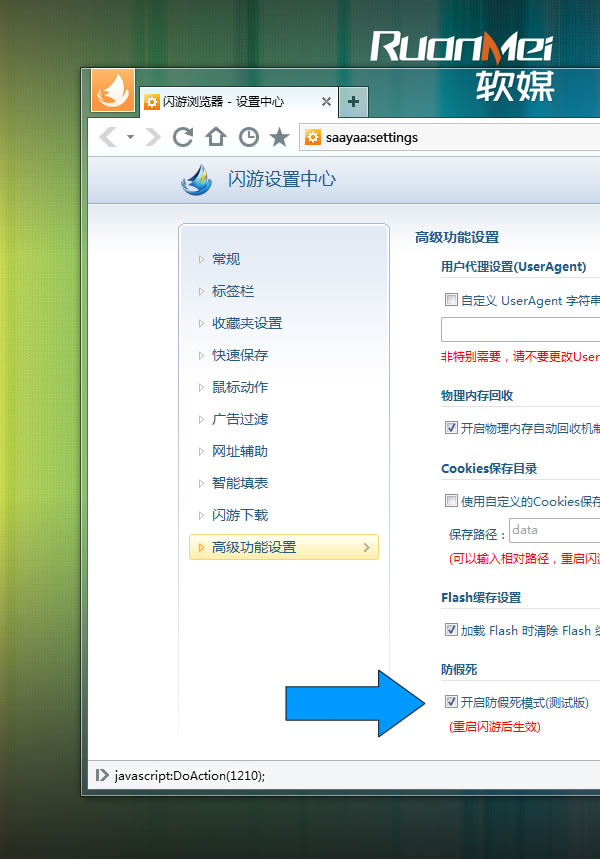Click the UserAgent string input field

point(520,330)
